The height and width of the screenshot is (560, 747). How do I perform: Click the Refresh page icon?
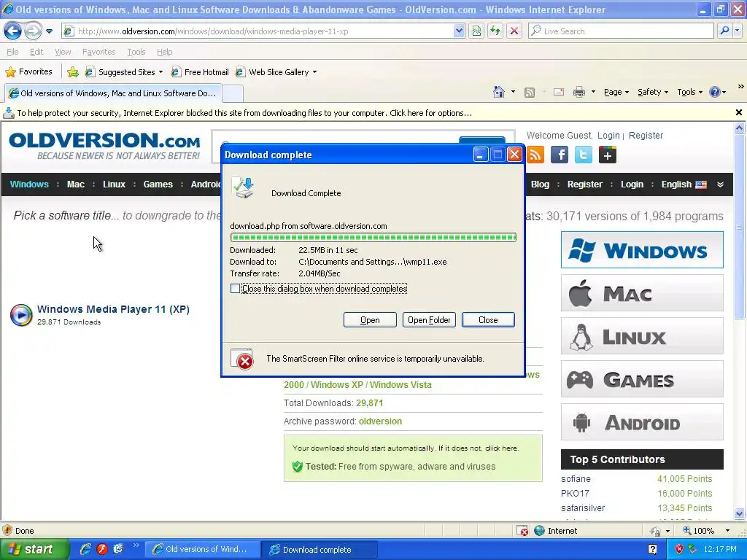pos(495,31)
